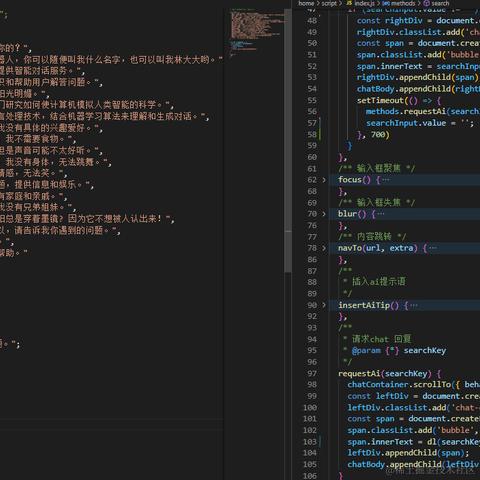The image size is (480, 480).
Task: Click the '插入ai提示语' comment line
Action: coord(379,282)
